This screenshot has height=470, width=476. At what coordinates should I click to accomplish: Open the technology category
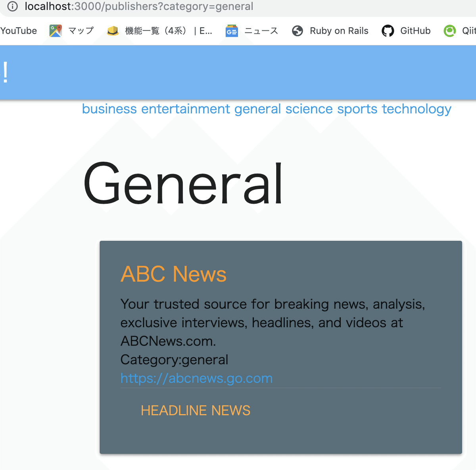pyautogui.click(x=416, y=109)
